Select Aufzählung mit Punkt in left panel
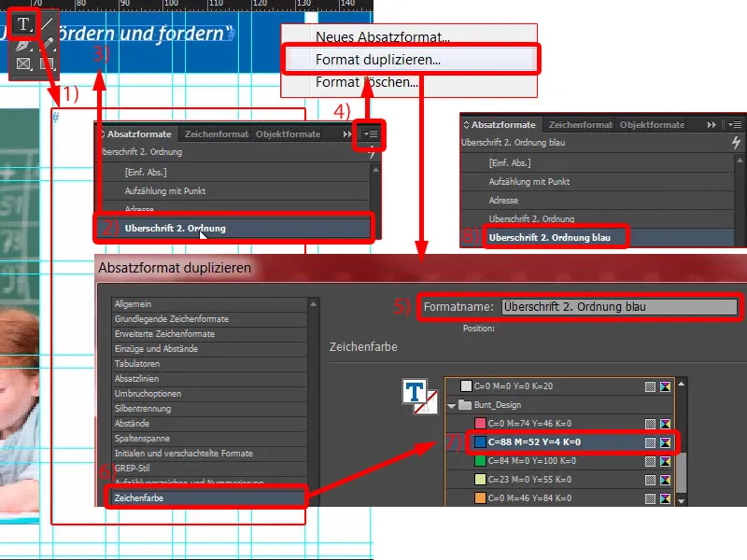The image size is (747, 560). [x=233, y=191]
